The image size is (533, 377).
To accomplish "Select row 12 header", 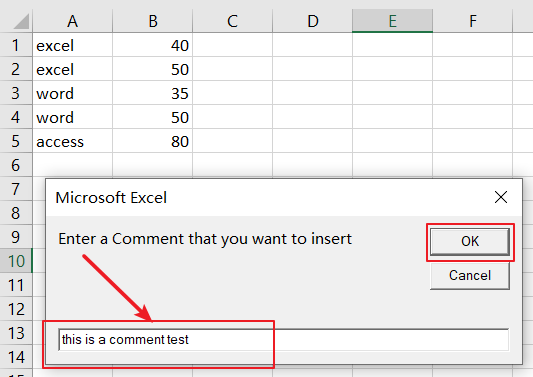I will [x=16, y=309].
